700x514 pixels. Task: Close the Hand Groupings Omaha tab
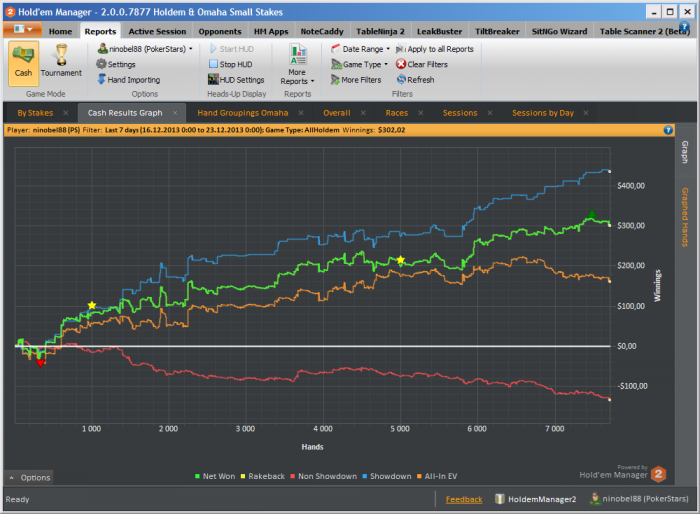[301, 113]
